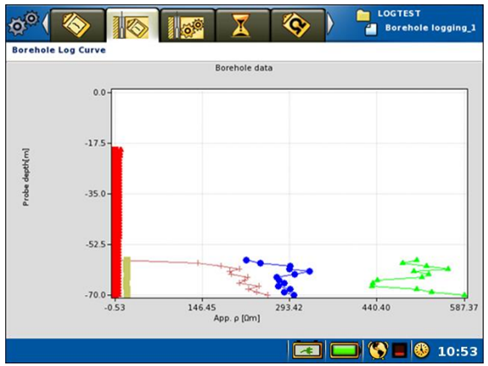Select a green triangle data point
The width and height of the screenshot is (488, 366).
(416, 259)
